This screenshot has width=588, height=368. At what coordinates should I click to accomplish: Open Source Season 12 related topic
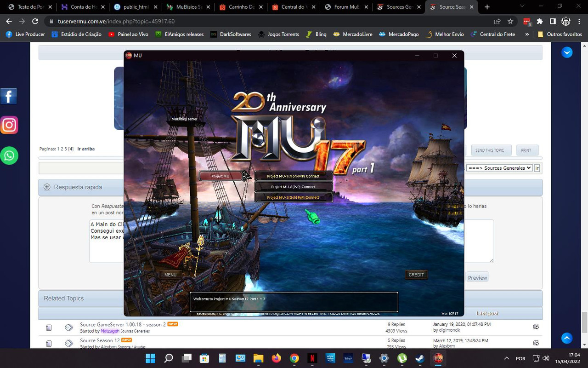pyautogui.click(x=100, y=340)
